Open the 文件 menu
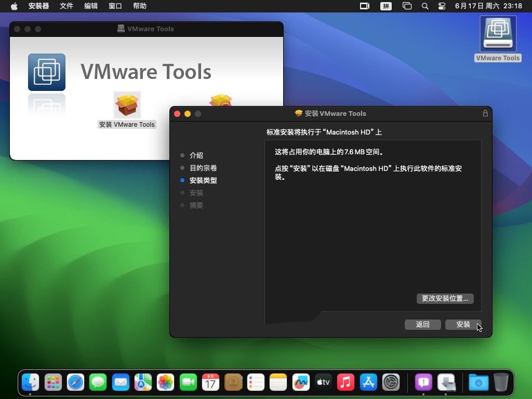532x399 pixels. [66, 6]
